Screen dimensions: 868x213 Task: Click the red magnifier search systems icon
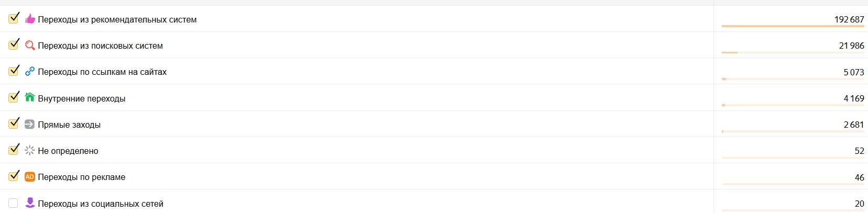pos(30,46)
